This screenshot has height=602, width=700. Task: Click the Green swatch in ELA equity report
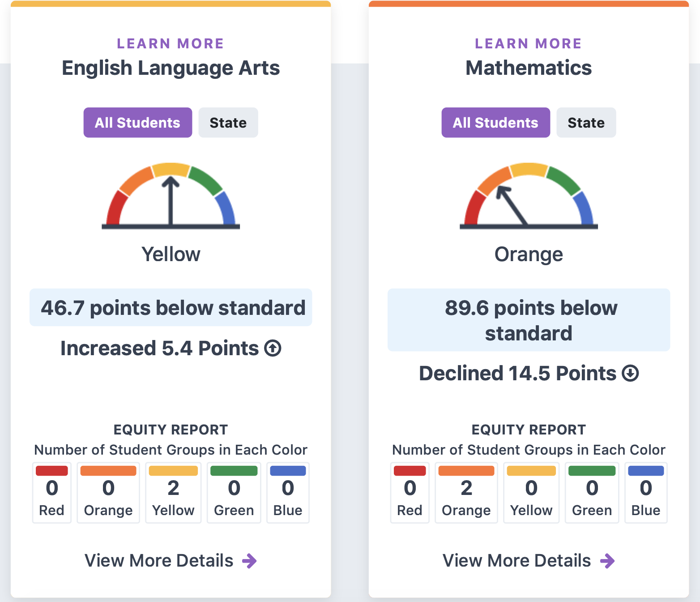click(x=234, y=493)
